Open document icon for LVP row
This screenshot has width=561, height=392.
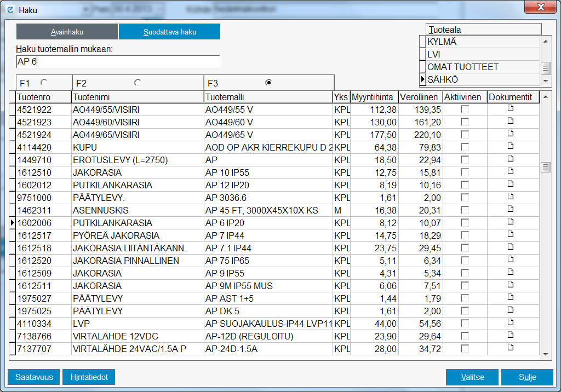(511, 322)
